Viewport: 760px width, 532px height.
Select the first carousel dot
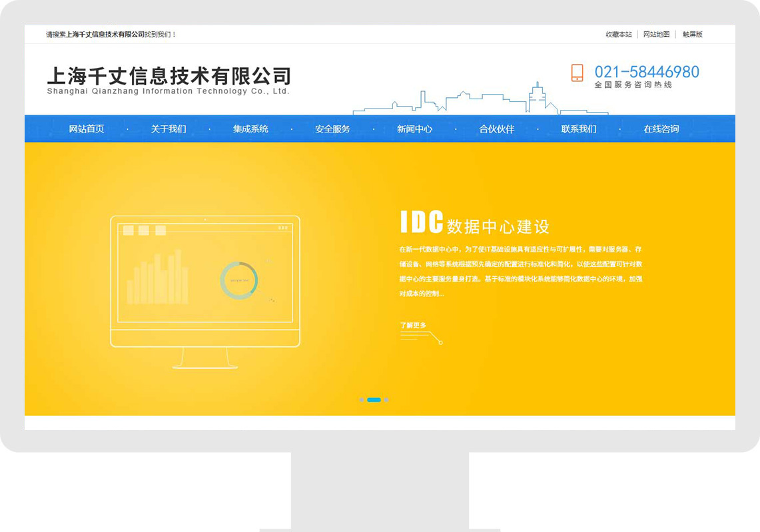[362, 400]
